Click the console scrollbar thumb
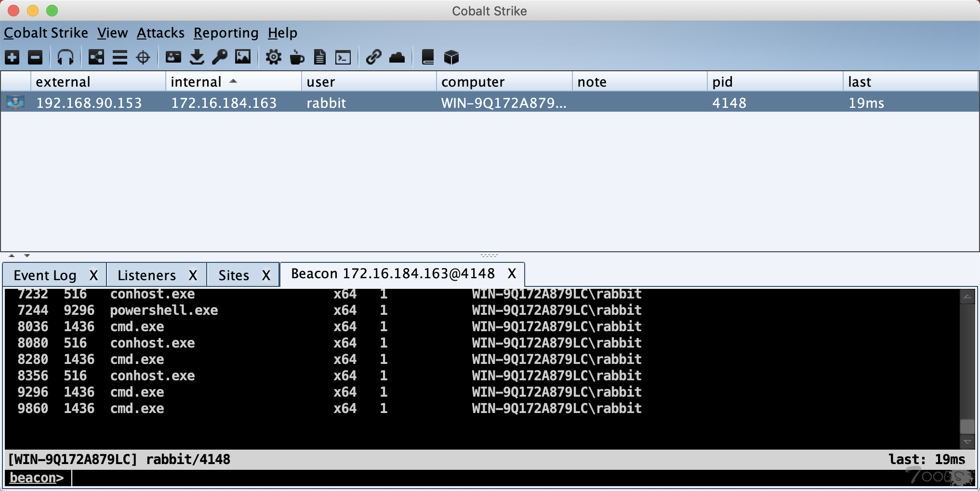This screenshot has width=980, height=491. [967, 426]
